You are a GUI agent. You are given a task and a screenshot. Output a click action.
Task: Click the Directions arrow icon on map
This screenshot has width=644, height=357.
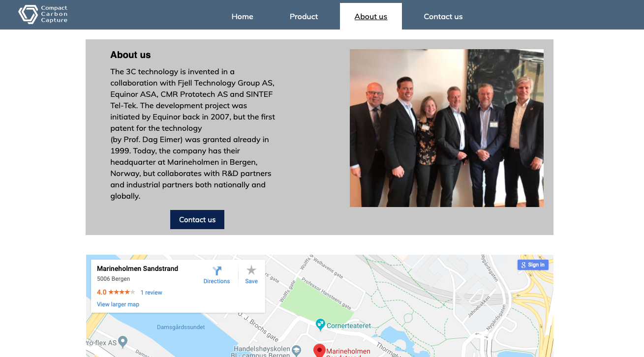click(217, 270)
